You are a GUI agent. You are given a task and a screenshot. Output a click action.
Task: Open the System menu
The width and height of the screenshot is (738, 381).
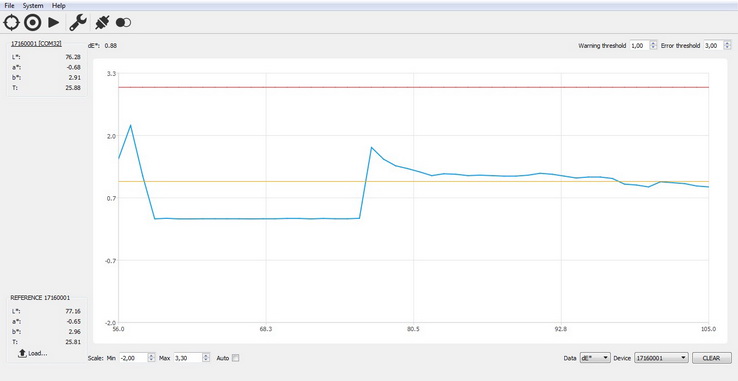[x=33, y=6]
